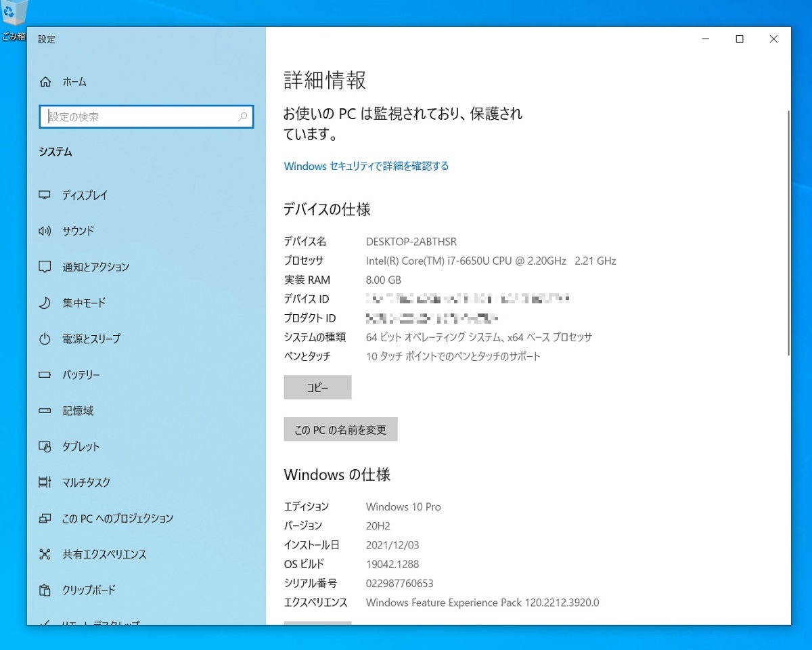Click the Windows の仕様 section heading

tap(337, 475)
